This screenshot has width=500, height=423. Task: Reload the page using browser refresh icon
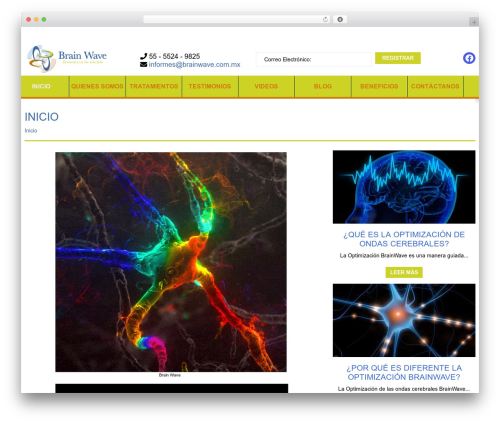tap(325, 20)
